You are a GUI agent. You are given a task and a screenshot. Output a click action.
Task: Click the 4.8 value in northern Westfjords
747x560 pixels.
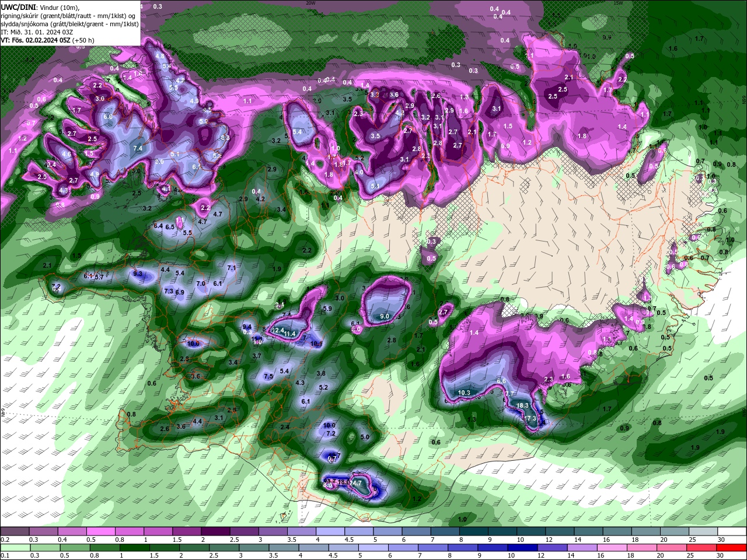[x=159, y=55]
